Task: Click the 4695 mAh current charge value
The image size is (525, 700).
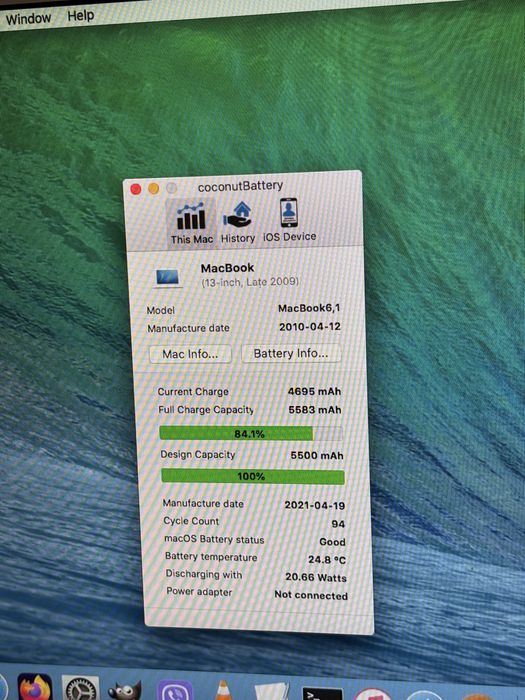Action: (314, 391)
